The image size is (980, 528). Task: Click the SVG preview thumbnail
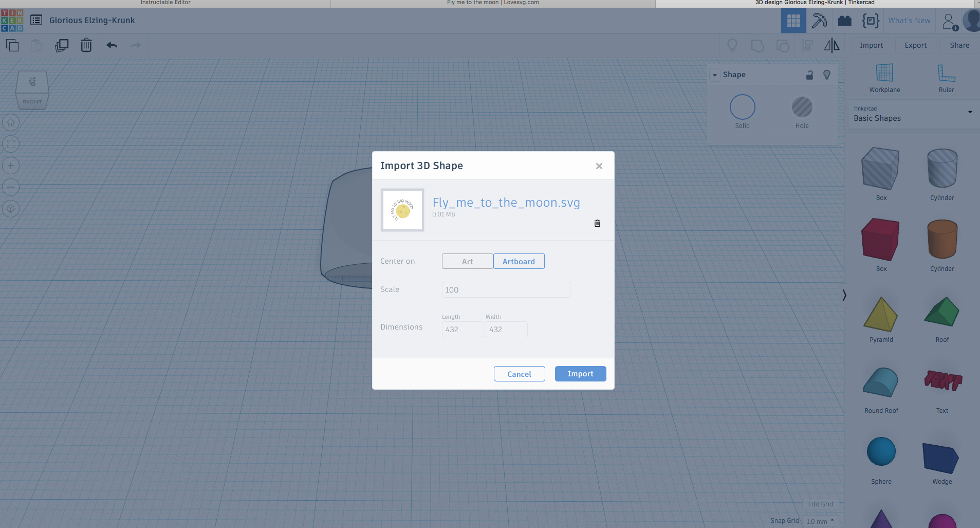[x=402, y=210]
